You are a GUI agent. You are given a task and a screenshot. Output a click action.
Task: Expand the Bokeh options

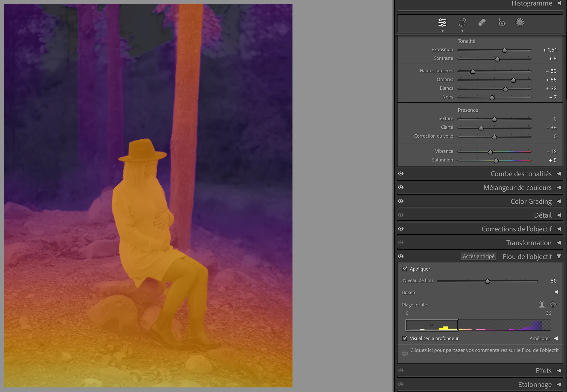[x=556, y=292]
